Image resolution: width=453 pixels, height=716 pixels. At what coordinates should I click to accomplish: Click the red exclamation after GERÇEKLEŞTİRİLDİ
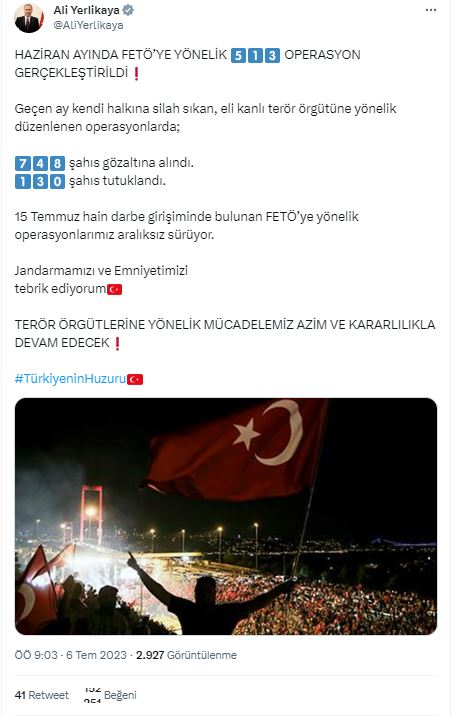[136, 74]
